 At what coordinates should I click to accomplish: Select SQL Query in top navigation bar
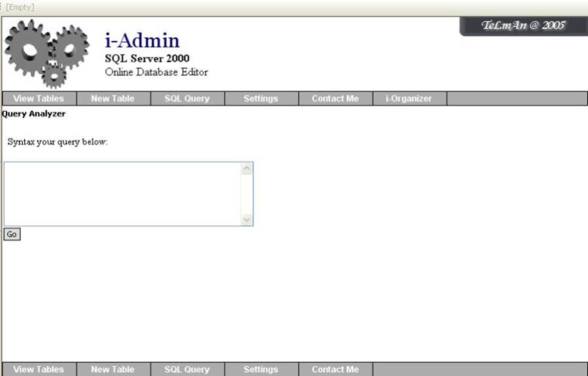[187, 99]
